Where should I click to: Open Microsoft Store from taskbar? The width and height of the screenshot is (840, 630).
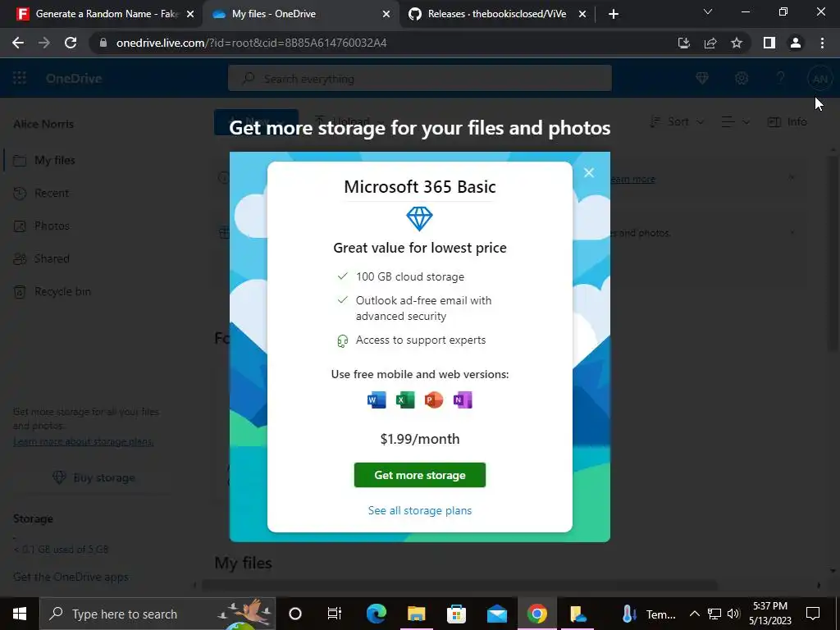coord(456,614)
